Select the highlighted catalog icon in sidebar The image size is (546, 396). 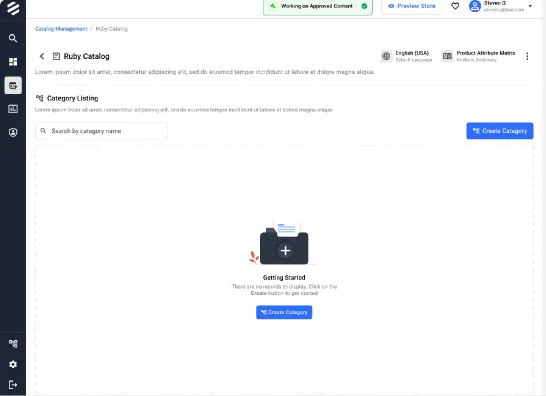(x=13, y=85)
